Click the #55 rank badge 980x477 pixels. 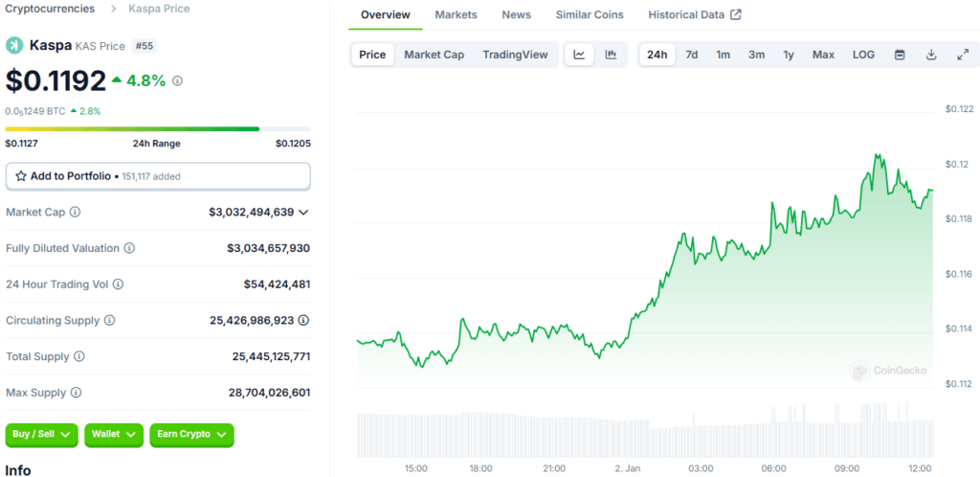pos(145,46)
